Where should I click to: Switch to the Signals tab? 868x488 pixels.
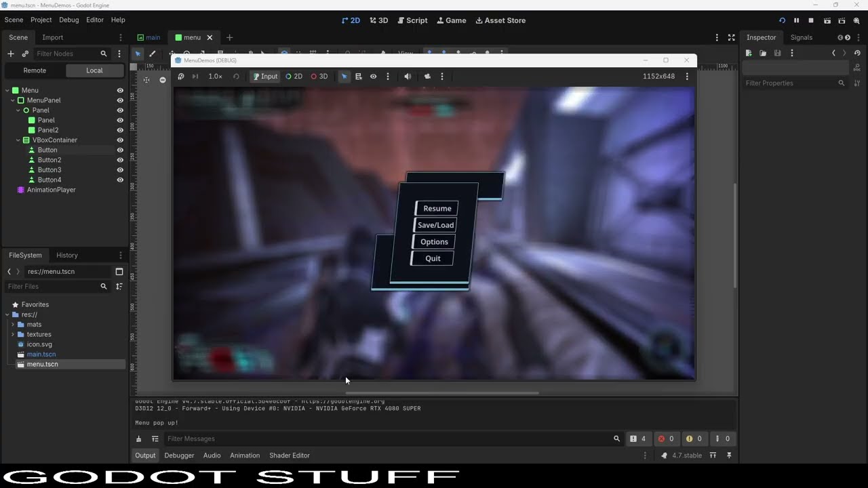pos(802,37)
